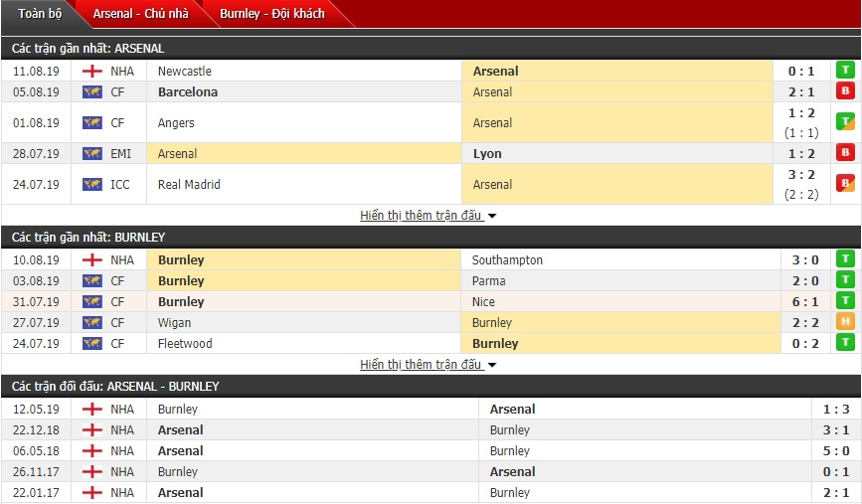
Task: Expand more Burnley matches via "Hiển thị thêm trận đấu"
Action: tap(422, 365)
